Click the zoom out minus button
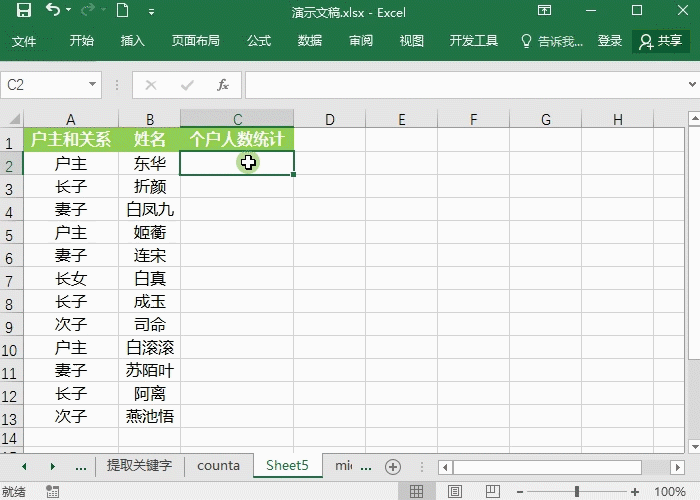Screen dimensions: 700x500 pyautogui.click(x=520, y=492)
